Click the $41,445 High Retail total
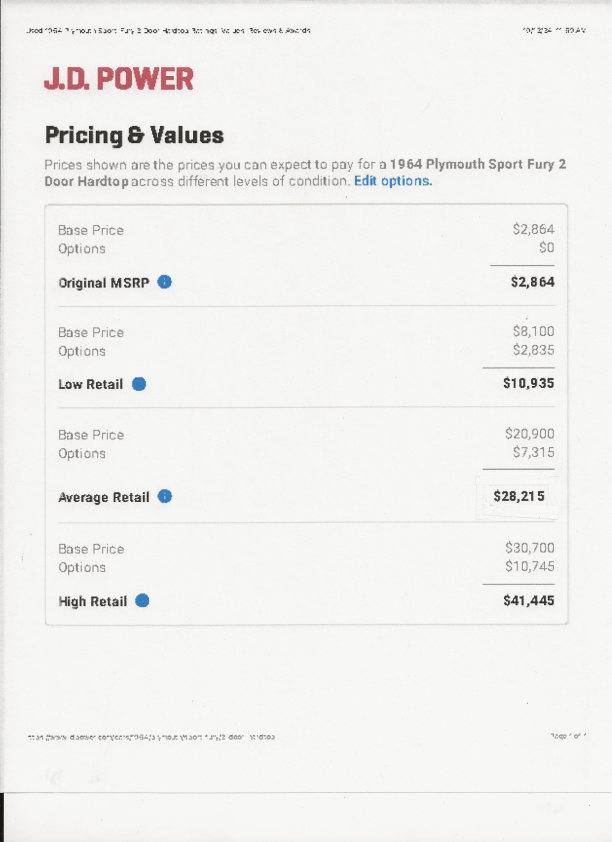The width and height of the screenshot is (612, 842). pyautogui.click(x=529, y=600)
